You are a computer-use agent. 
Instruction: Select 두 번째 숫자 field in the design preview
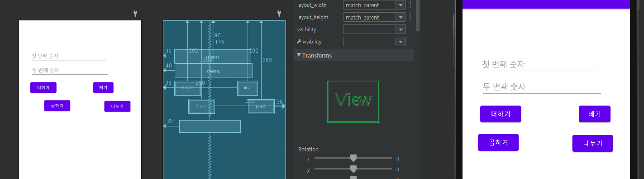pyautogui.click(x=69, y=70)
